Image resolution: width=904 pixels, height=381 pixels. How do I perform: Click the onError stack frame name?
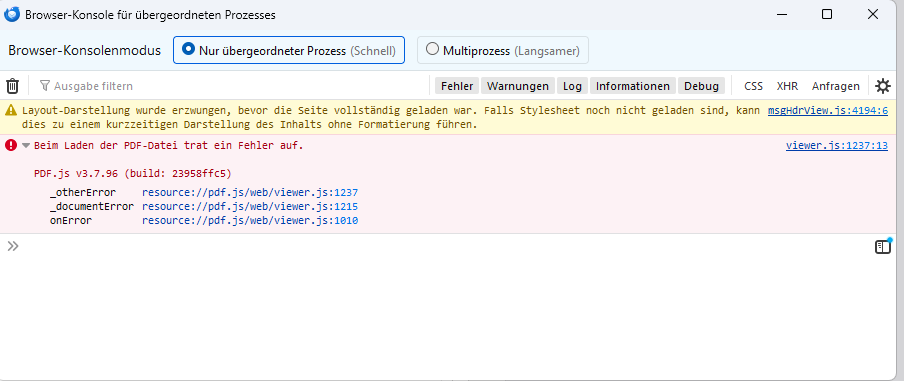(x=71, y=220)
